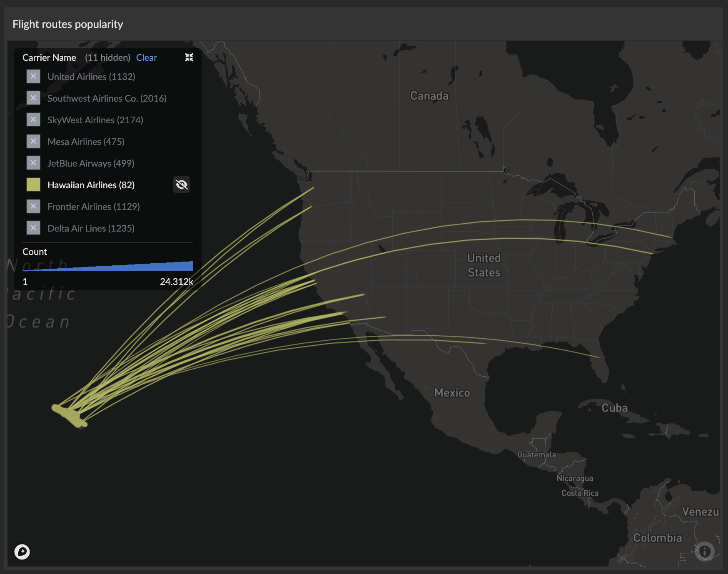Click the blue Count gradient bar
Image resolution: width=728 pixels, height=574 pixels.
125,267
